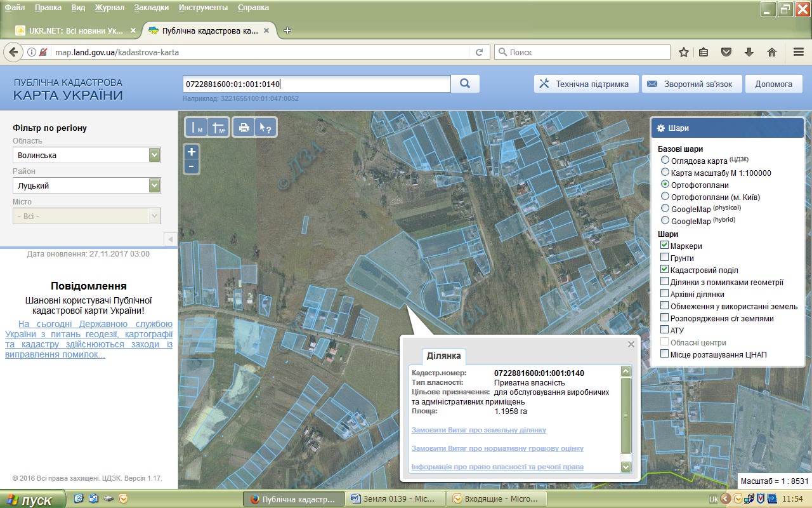Switch to the UKR.NET browser tab
812x508 pixels.
pos(75,30)
